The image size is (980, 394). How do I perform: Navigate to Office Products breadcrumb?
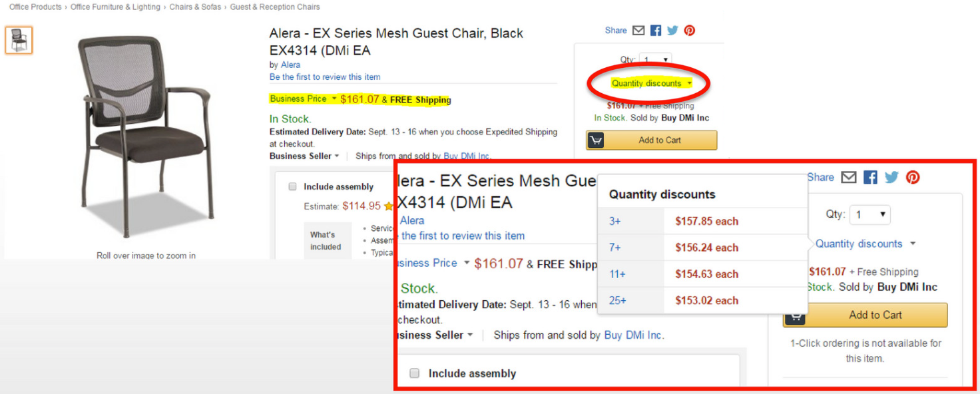tap(35, 7)
